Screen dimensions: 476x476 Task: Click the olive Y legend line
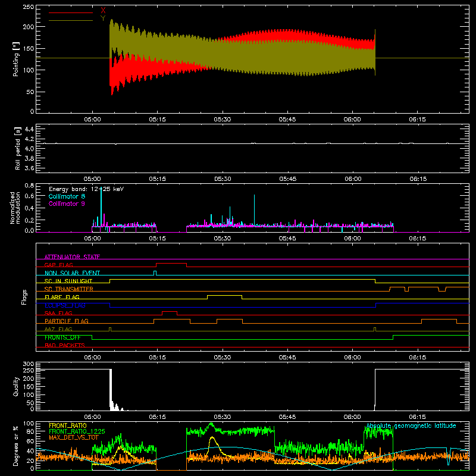tap(71, 20)
